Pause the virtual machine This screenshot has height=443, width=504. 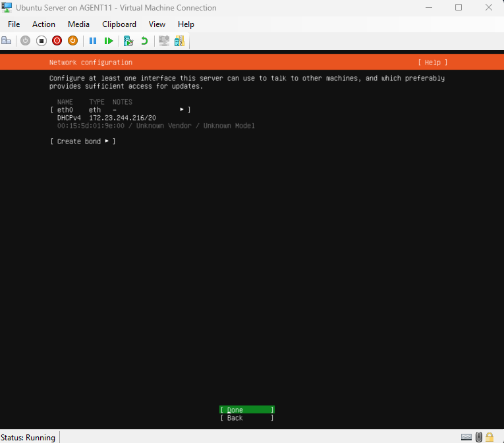coord(93,41)
